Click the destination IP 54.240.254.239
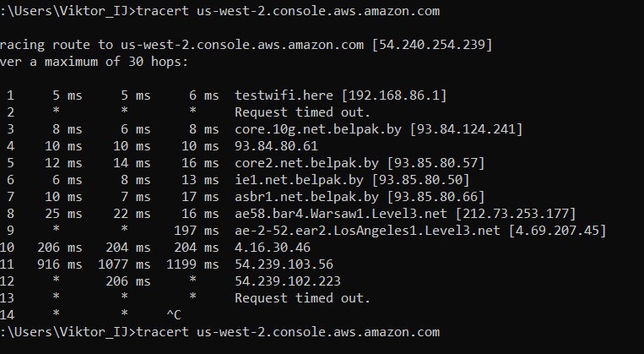Screen dimensions: 644x354 click(x=431, y=45)
